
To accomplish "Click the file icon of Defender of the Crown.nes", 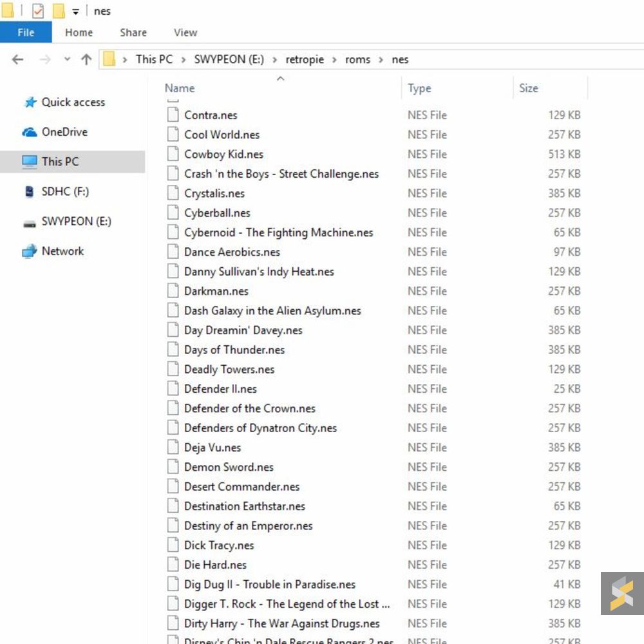I will point(173,408).
